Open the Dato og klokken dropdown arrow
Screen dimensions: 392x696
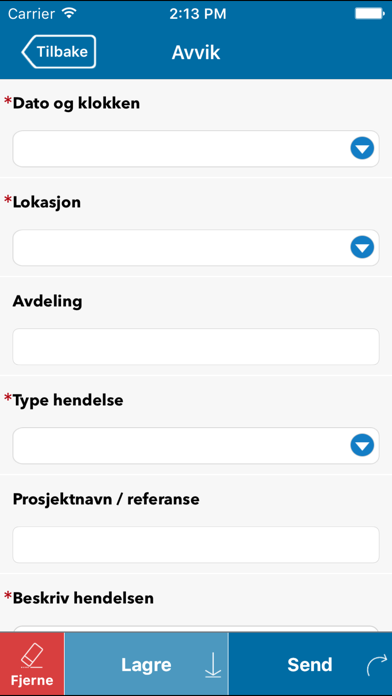362,148
